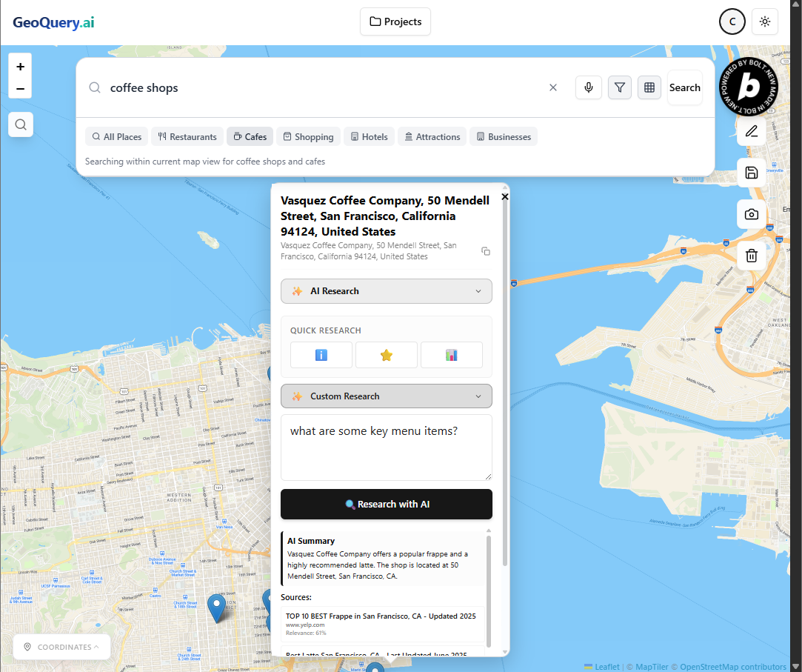Expand the Coordinates panel
Viewport: 802px width, 672px height.
click(x=62, y=647)
